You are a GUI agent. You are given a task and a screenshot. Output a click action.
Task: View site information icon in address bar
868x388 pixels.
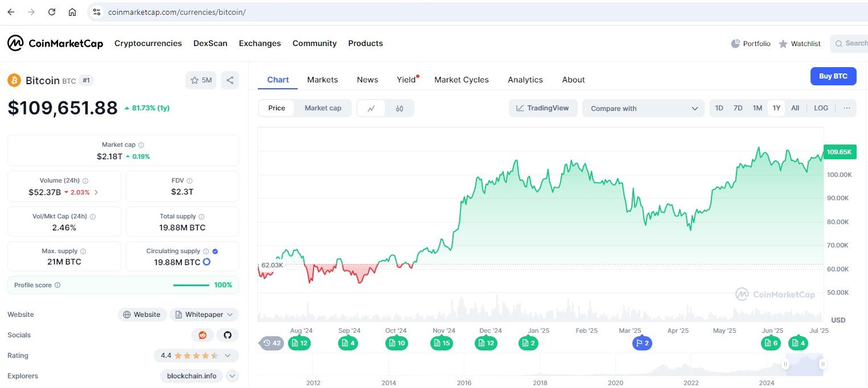tap(97, 12)
